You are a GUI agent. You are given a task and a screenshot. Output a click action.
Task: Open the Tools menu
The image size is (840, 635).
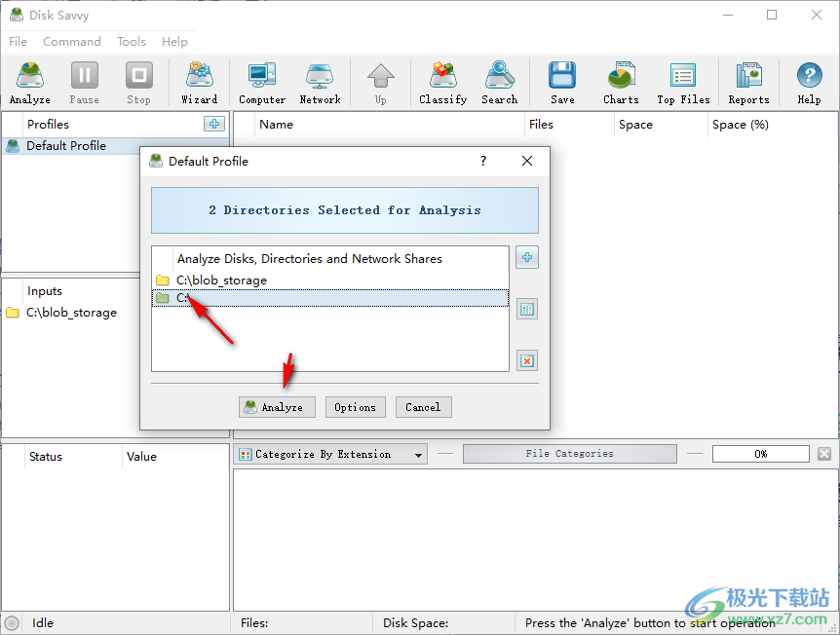132,41
